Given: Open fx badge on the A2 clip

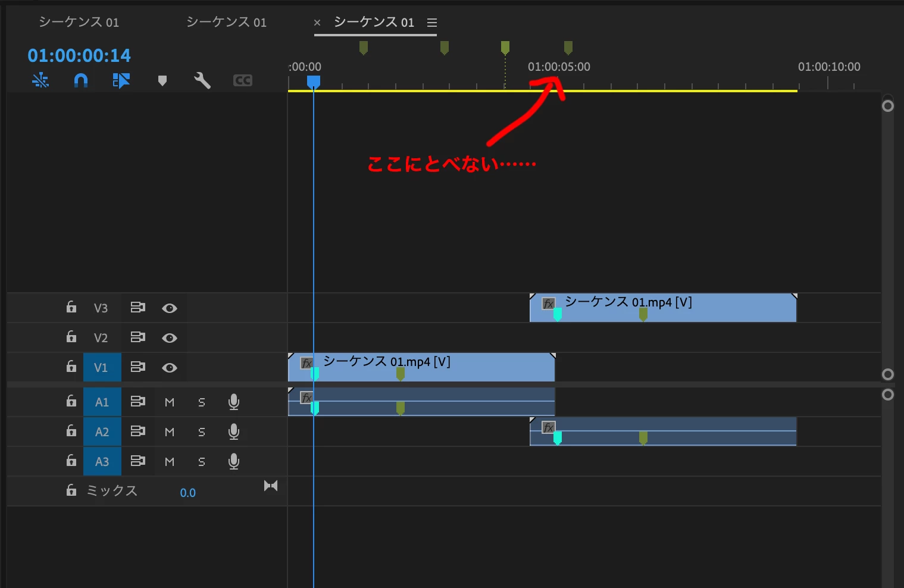Looking at the screenshot, I should tap(549, 427).
